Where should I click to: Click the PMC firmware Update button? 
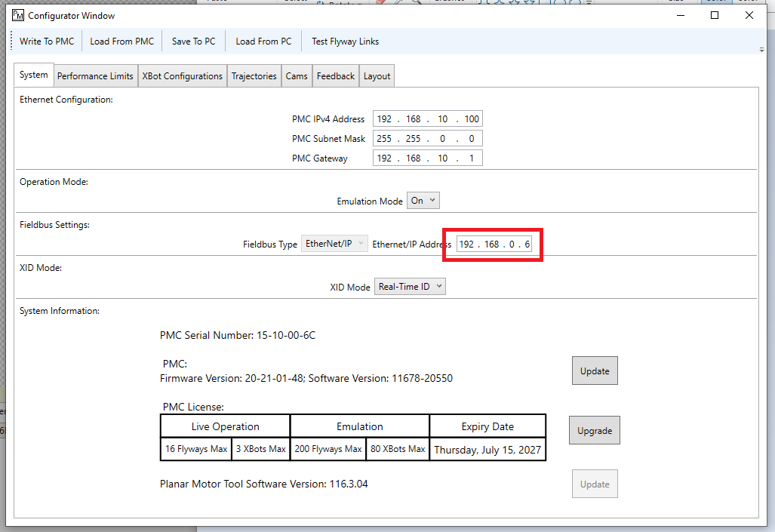pos(595,371)
